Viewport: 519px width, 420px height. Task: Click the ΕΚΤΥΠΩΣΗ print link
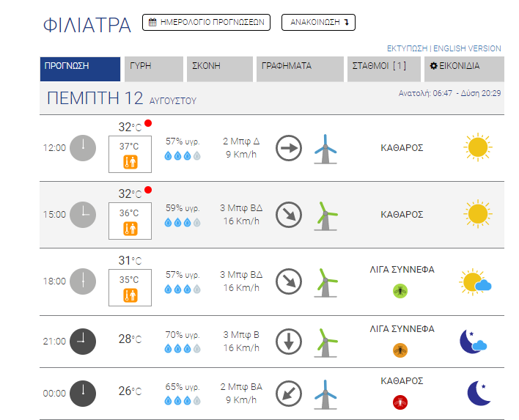pyautogui.click(x=407, y=48)
